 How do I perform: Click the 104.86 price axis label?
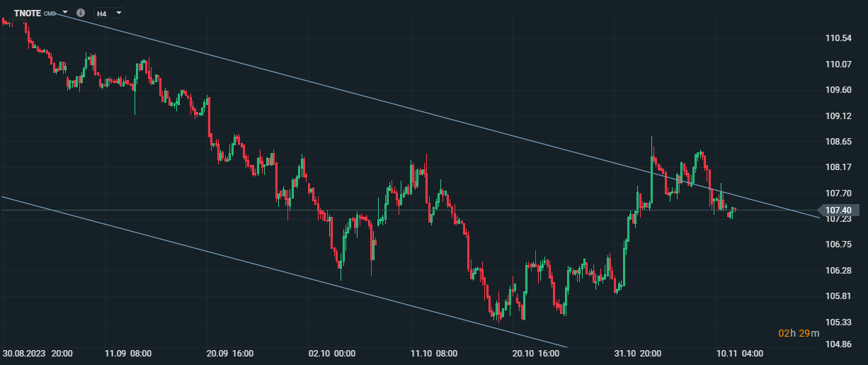coord(838,344)
